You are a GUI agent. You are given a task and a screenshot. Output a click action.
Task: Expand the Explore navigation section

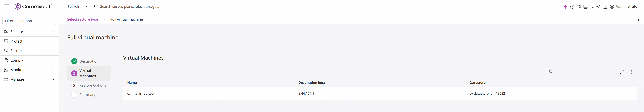coord(30,32)
